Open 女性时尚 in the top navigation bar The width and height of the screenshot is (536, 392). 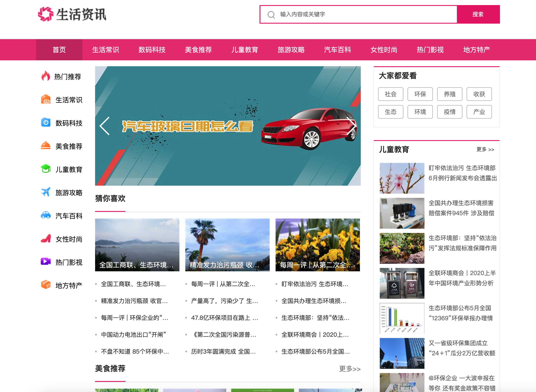[x=384, y=50]
